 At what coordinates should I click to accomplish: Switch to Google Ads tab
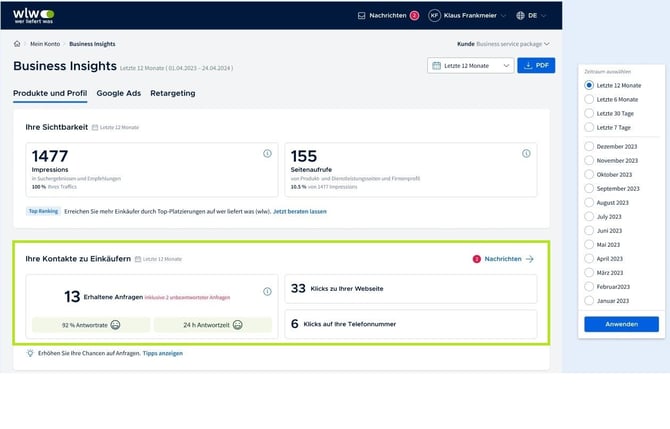coord(118,94)
